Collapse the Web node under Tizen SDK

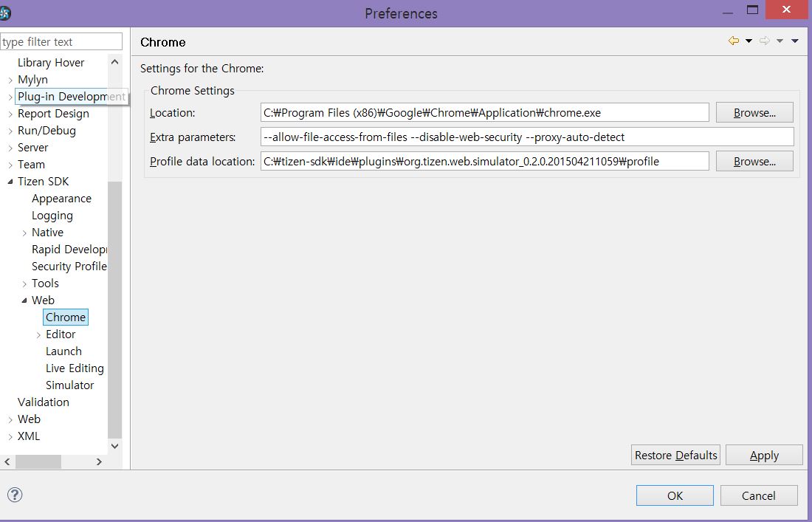click(x=24, y=301)
